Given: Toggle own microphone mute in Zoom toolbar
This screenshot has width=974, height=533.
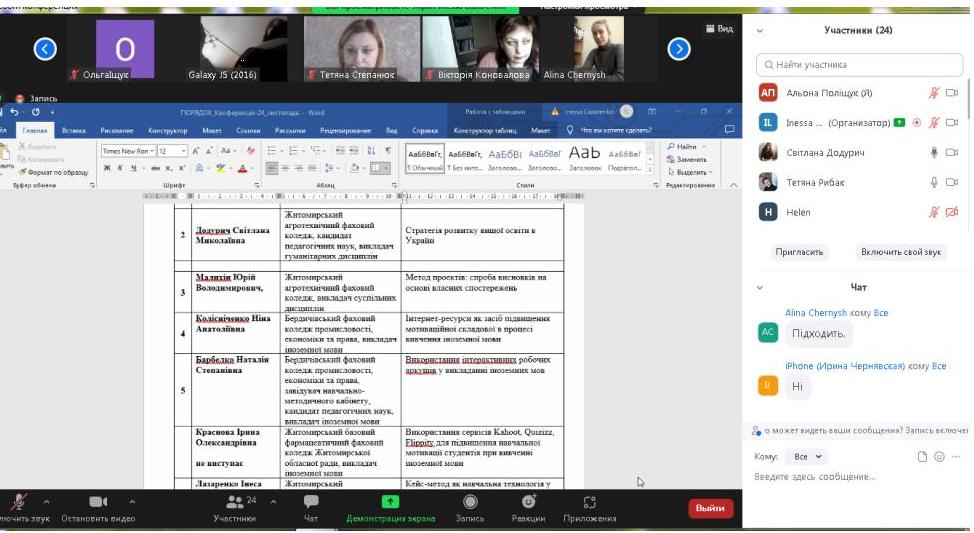Looking at the screenshot, I should pyautogui.click(x=19, y=508).
